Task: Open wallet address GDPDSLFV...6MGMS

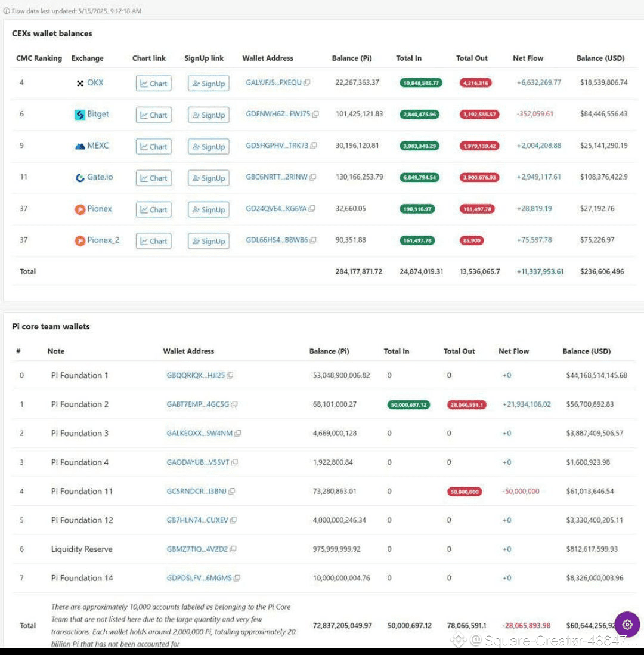Action: [x=199, y=577]
